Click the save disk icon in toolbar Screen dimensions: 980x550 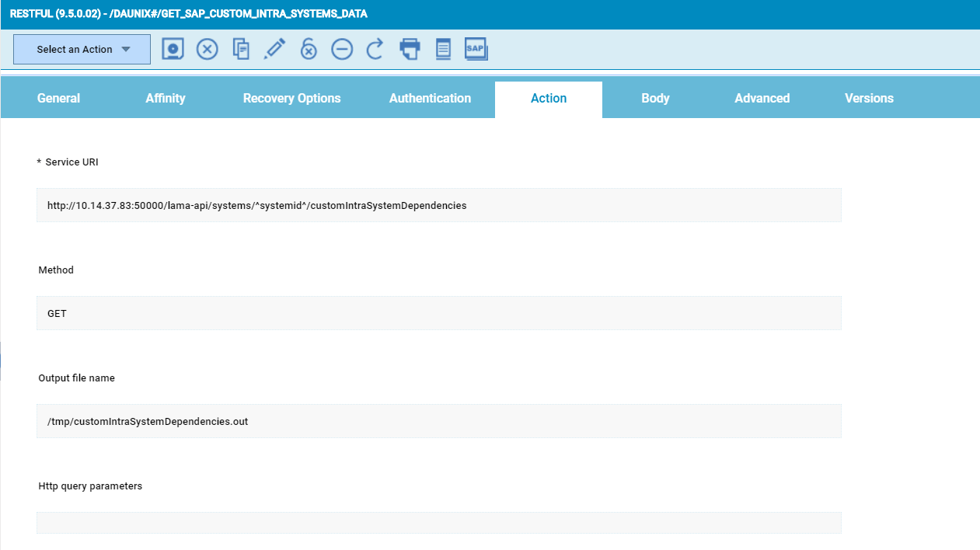[173, 49]
